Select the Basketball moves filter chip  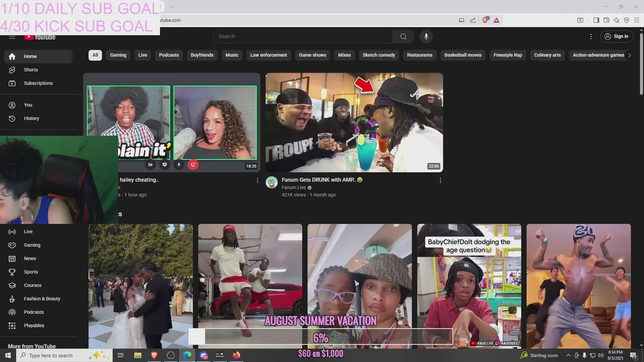[x=463, y=55]
